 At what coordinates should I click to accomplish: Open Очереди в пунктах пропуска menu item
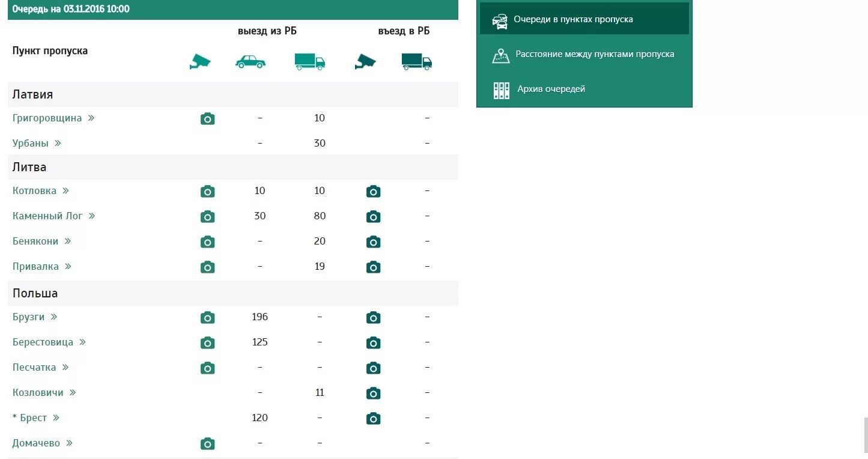pyautogui.click(x=584, y=19)
